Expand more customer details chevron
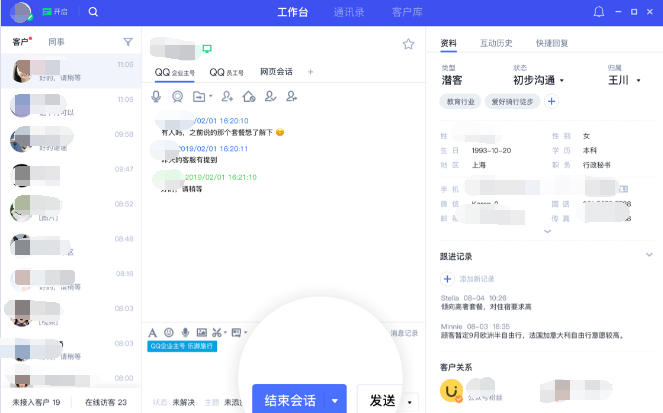The height and width of the screenshot is (413, 663). (x=546, y=231)
